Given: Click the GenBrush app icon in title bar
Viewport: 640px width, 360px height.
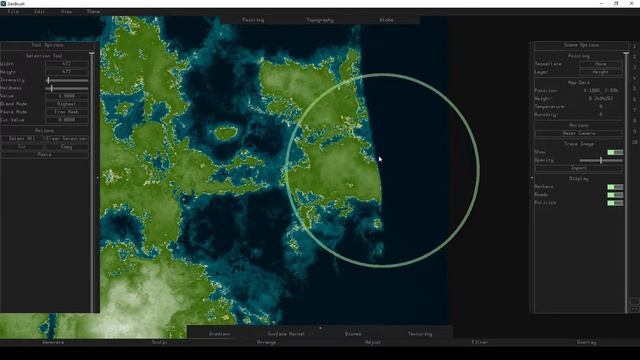Looking at the screenshot, I should pyautogui.click(x=3, y=3).
